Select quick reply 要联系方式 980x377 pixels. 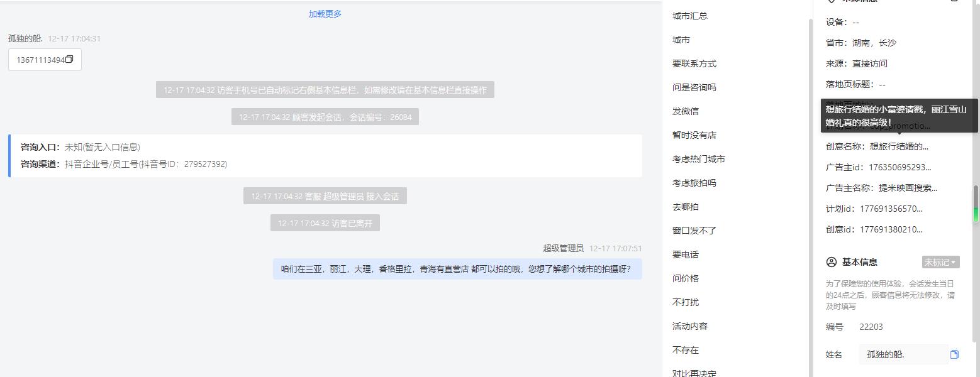[694, 63]
